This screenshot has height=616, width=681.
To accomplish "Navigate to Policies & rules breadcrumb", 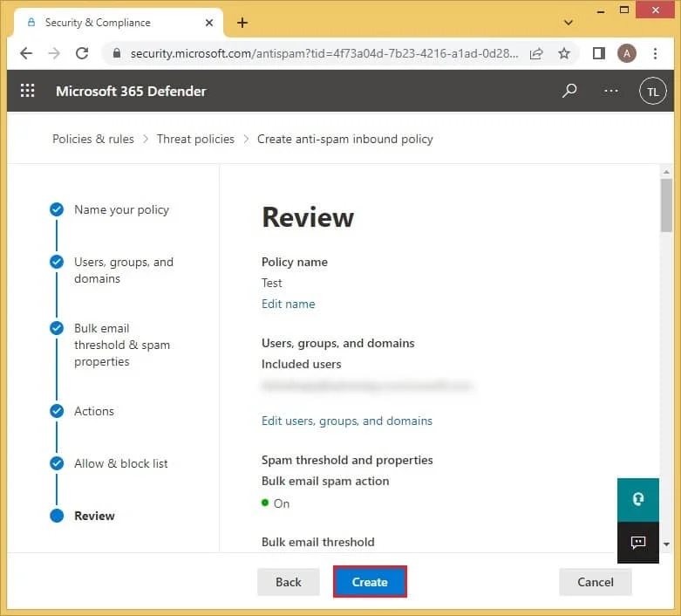I will click(93, 139).
